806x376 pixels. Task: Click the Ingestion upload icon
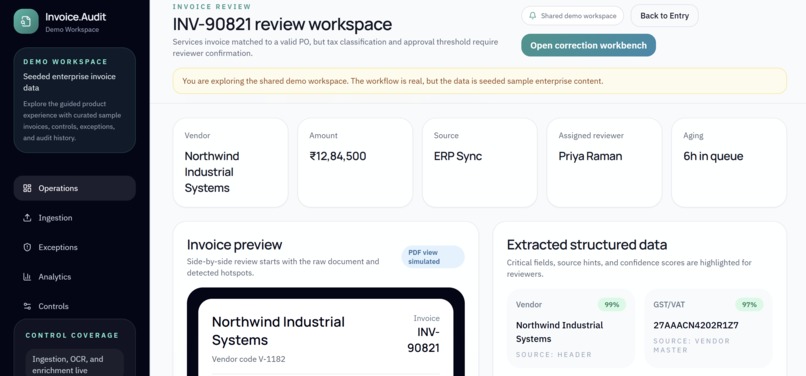coord(27,218)
